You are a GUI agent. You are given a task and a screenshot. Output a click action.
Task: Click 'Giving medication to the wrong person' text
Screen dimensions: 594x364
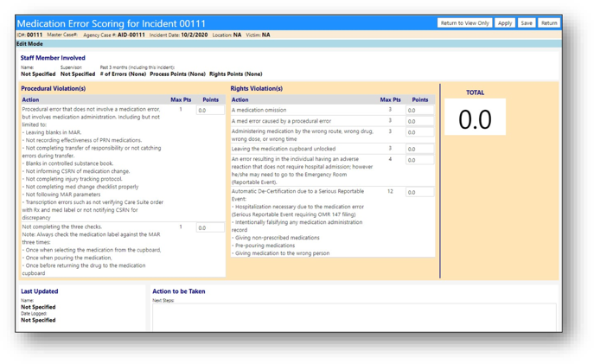click(x=282, y=253)
